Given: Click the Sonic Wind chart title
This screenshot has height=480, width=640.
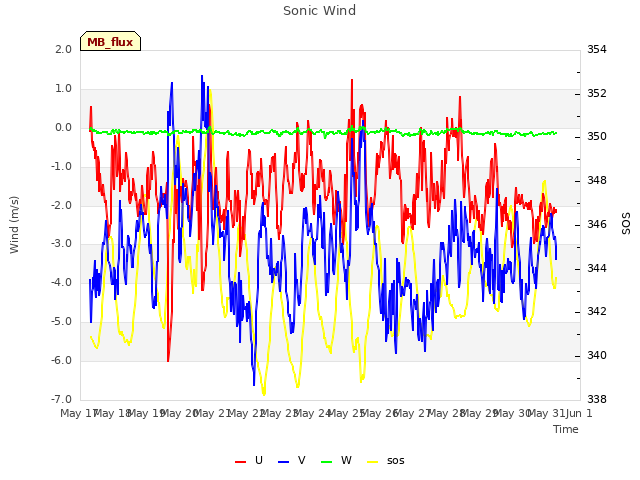Looking at the screenshot, I should click(x=320, y=11).
